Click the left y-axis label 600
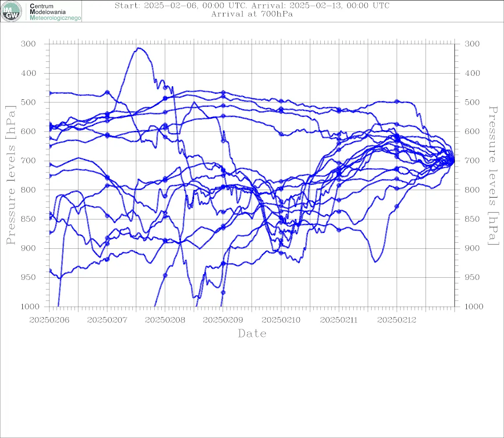 [28, 131]
